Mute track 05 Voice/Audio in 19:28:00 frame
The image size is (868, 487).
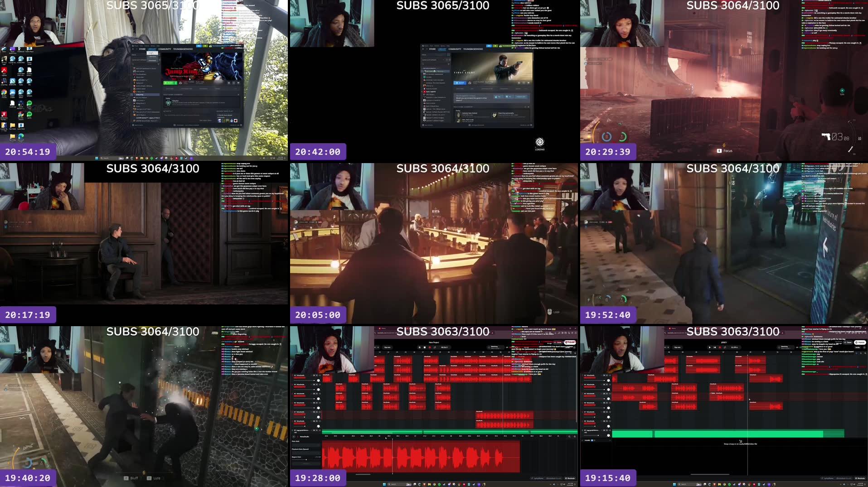(314, 394)
